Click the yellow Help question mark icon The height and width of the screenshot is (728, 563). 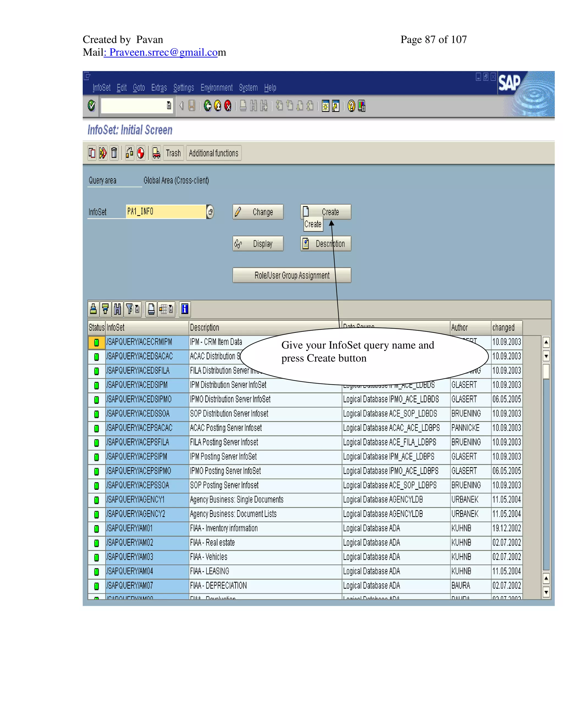pos(351,106)
